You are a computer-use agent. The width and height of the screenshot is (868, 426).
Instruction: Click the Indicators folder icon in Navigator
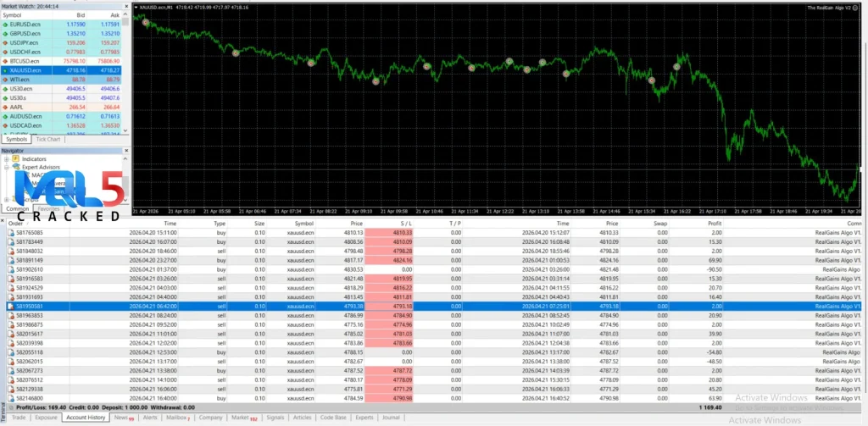(16, 158)
